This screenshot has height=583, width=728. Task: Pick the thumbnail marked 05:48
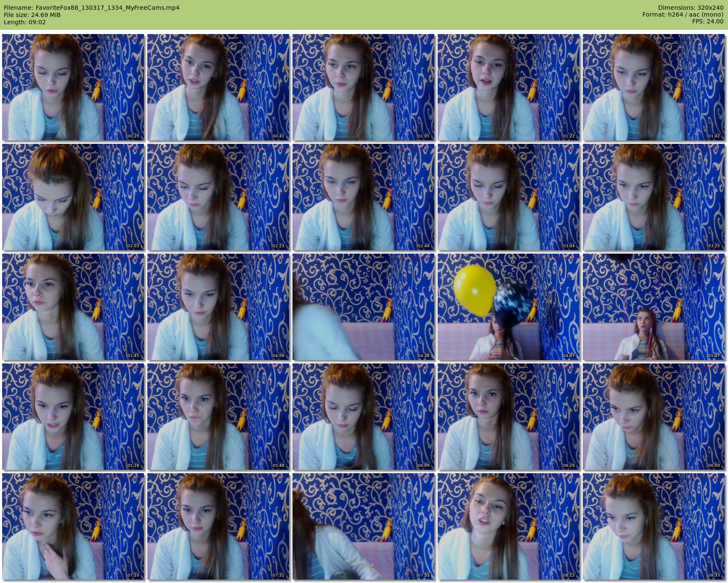[218, 417]
